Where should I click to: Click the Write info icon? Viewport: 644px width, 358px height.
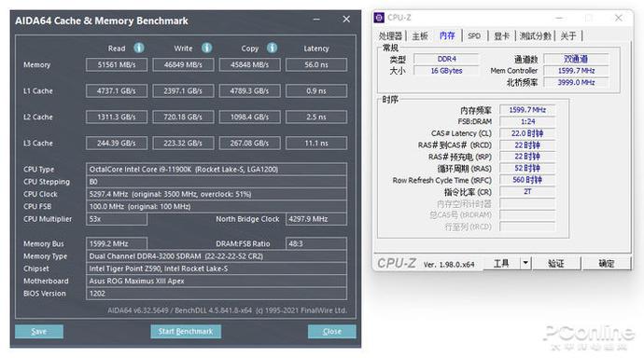click(206, 48)
